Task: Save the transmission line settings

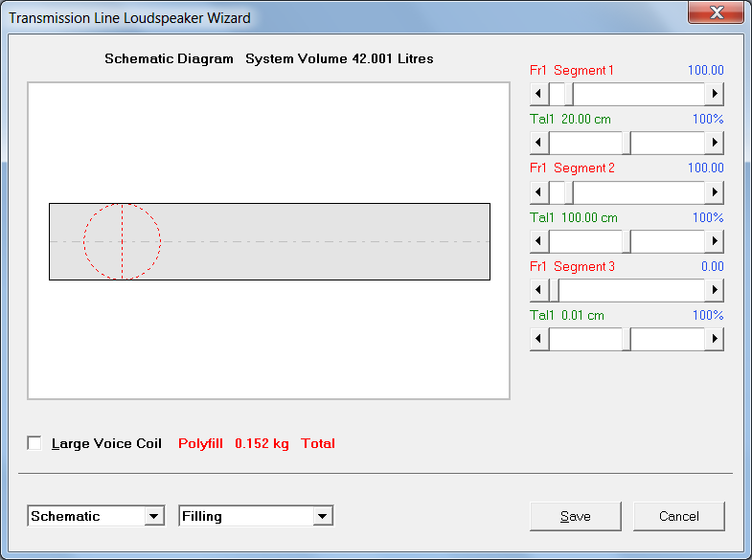Action: (x=576, y=516)
